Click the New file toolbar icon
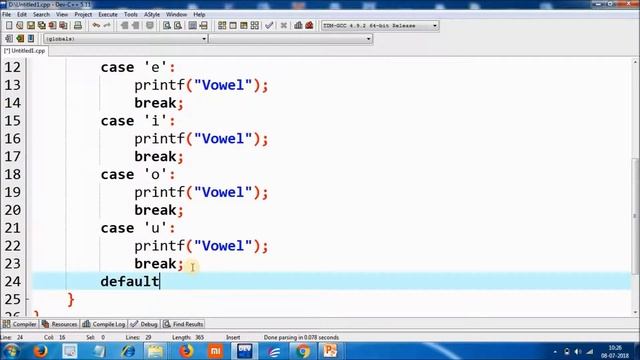The width and height of the screenshot is (640, 360). coord(9,25)
